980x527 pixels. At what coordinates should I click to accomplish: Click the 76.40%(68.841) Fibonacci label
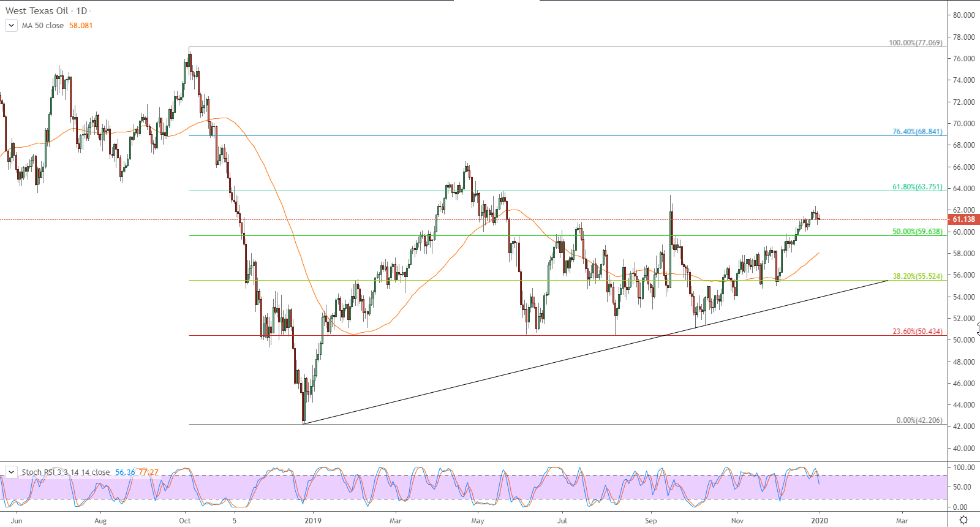point(918,132)
